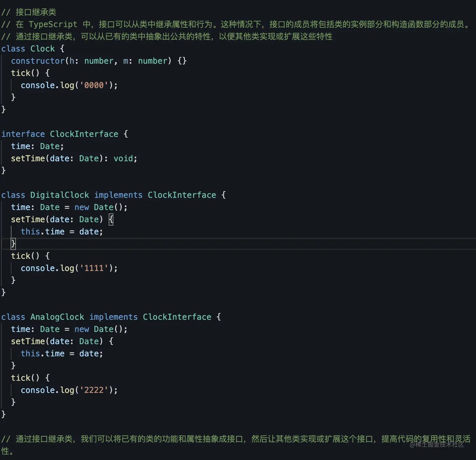Click "this.time = date;" in DigitalClock
Screen dimensions: 476x460
pyautogui.click(x=62, y=232)
